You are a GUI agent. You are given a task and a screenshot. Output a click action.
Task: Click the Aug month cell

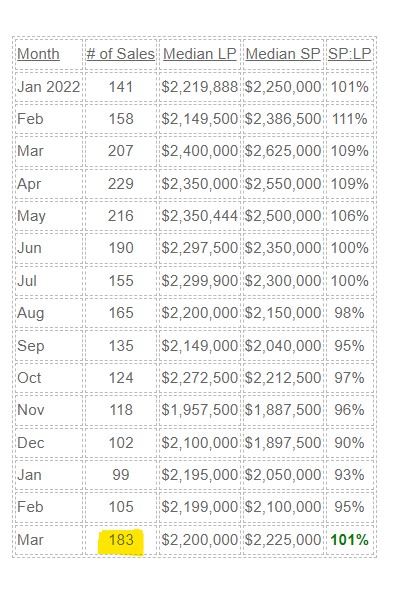pos(31,313)
